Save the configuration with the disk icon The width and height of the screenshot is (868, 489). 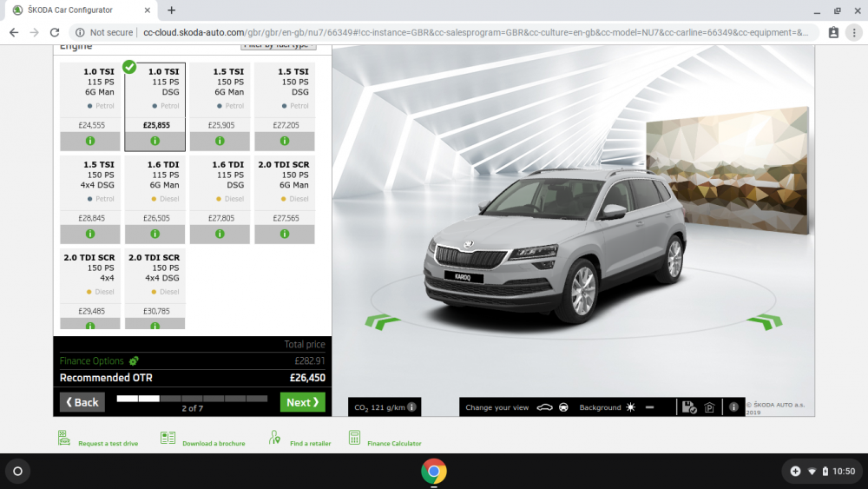pos(689,407)
